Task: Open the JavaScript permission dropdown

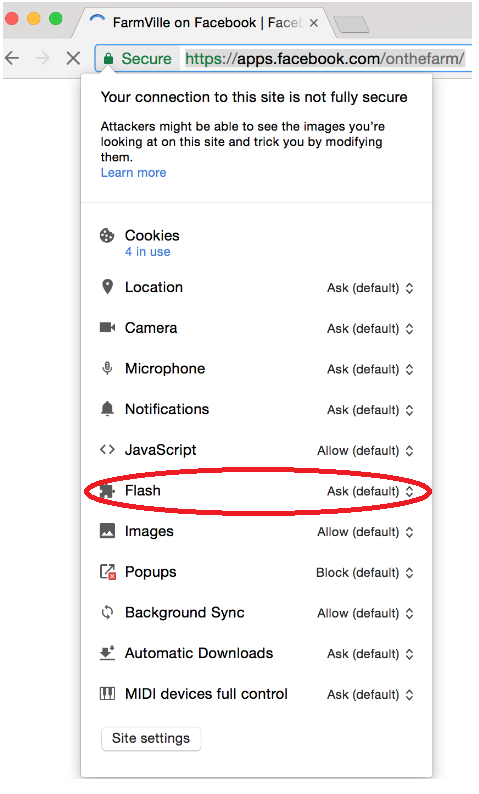Action: tap(366, 451)
